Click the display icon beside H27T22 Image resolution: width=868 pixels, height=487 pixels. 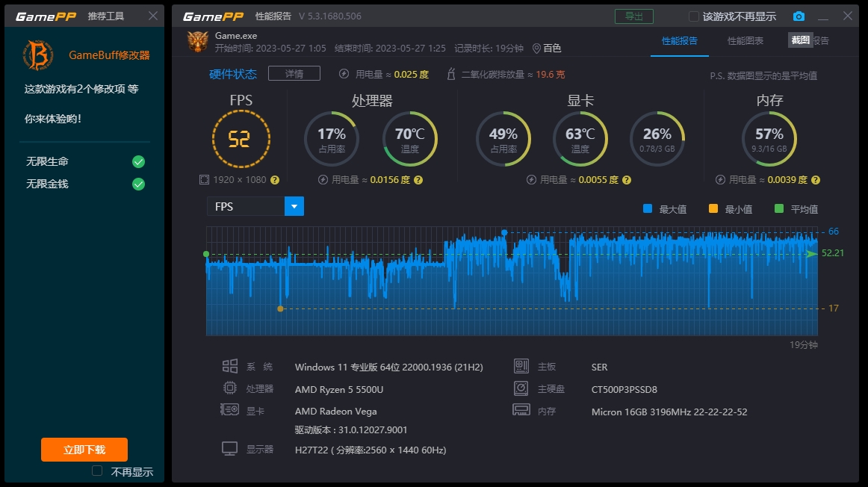pyautogui.click(x=230, y=449)
